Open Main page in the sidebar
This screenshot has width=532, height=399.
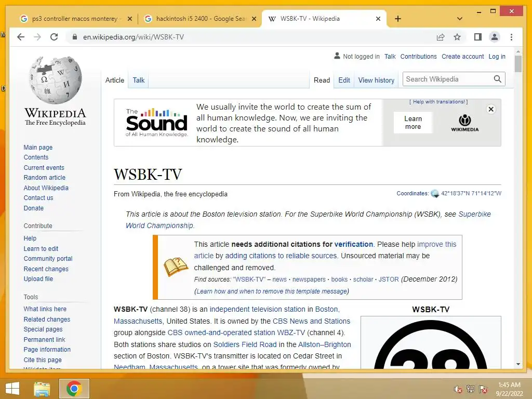[x=38, y=147]
